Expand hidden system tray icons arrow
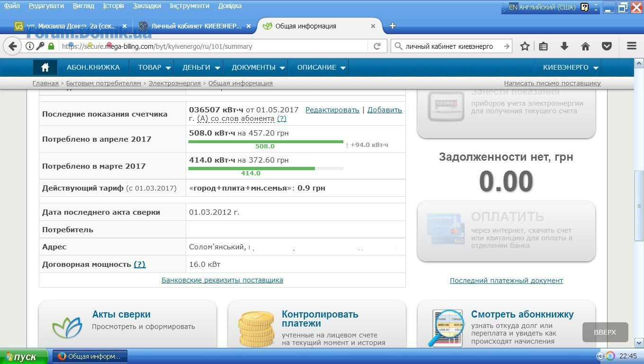This screenshot has height=364, width=644. (x=600, y=356)
